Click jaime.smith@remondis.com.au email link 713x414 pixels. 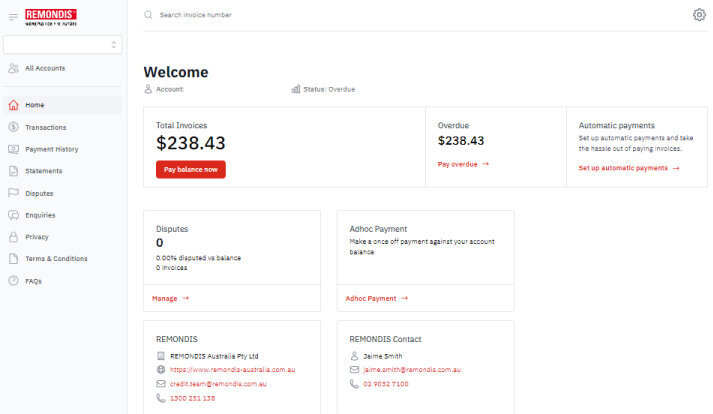tap(412, 370)
